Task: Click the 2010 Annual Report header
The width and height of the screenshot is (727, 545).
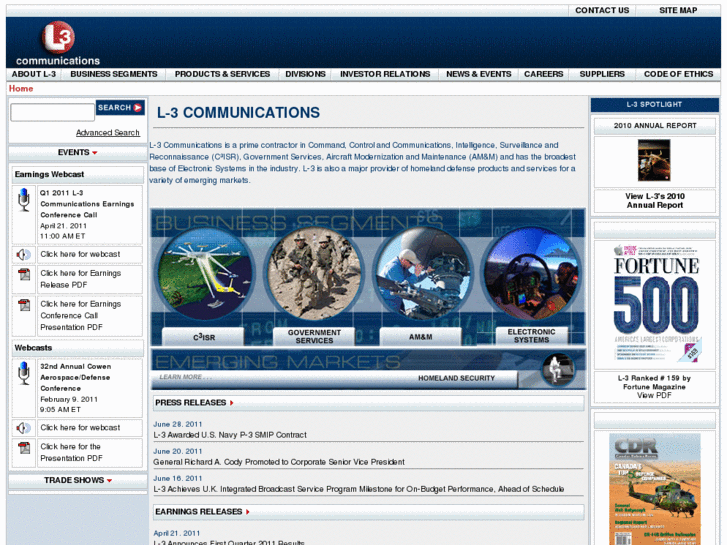Action: coord(655,126)
